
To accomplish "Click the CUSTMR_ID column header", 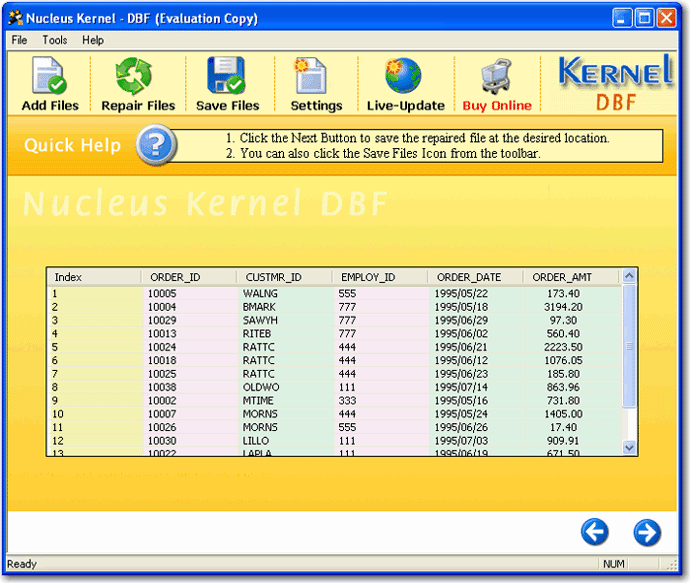I will point(273,277).
